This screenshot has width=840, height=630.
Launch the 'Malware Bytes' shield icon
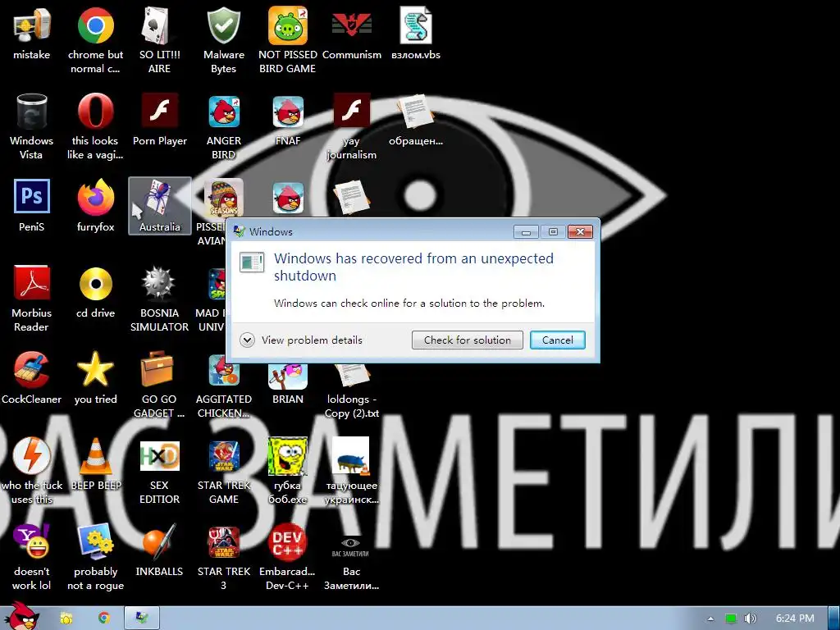coord(223,25)
